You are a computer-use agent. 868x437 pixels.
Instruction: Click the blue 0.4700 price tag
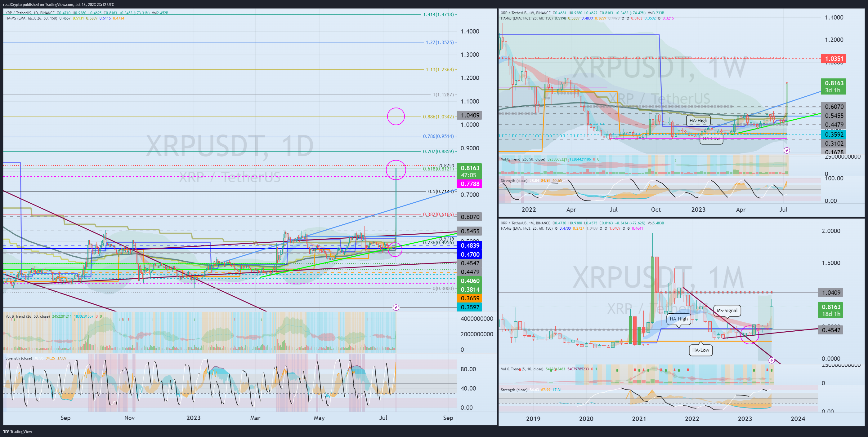click(x=469, y=254)
